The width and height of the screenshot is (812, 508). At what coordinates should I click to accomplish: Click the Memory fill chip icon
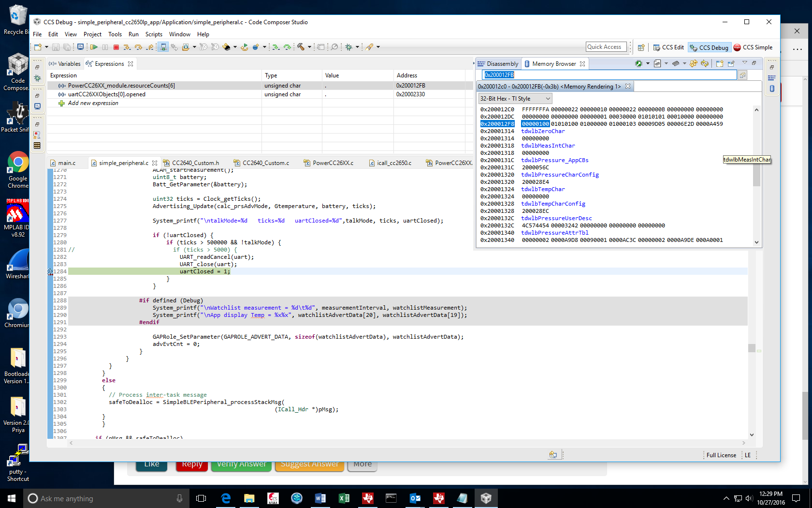click(x=676, y=63)
